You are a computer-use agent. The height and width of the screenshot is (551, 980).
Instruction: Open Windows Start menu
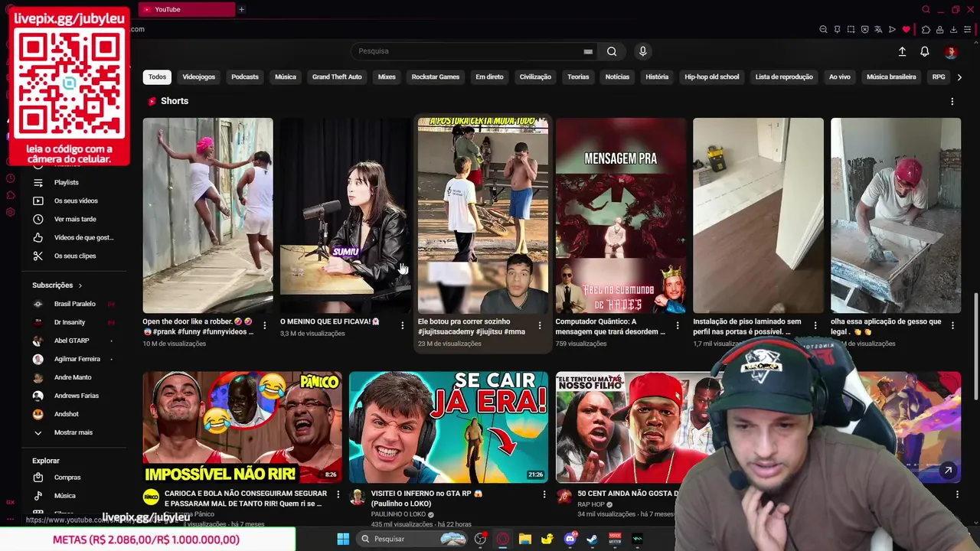coord(343,539)
